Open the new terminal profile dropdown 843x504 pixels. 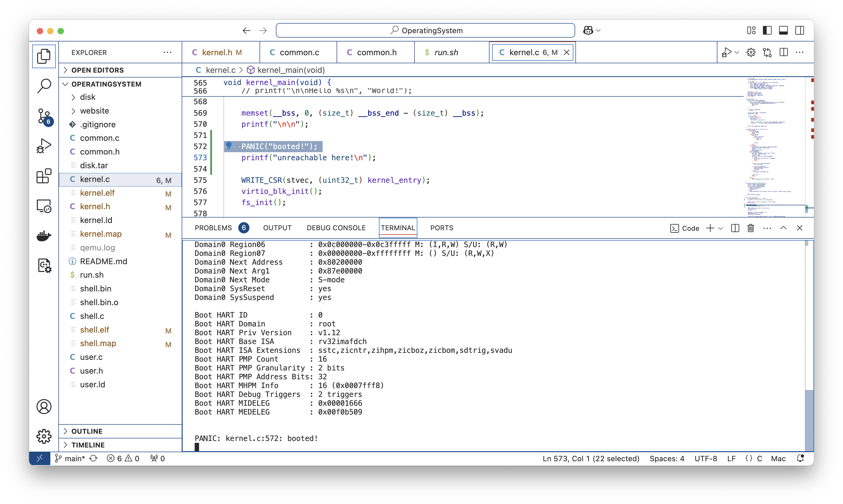[x=720, y=228]
